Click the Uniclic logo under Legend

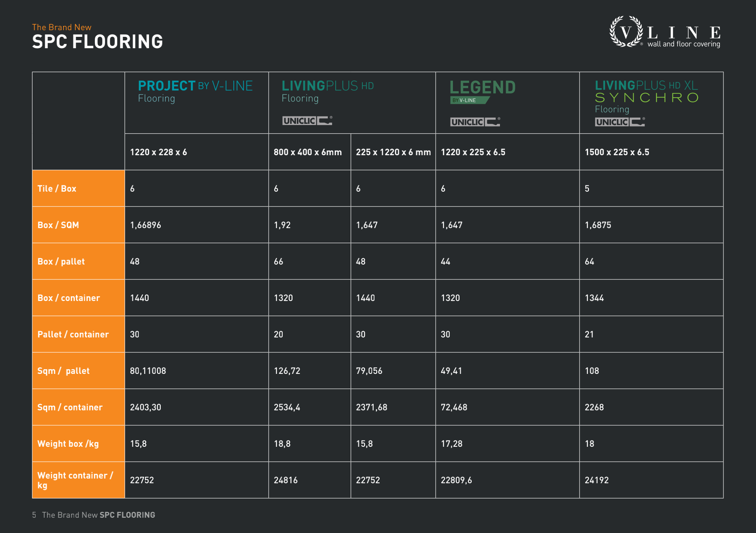click(x=475, y=122)
